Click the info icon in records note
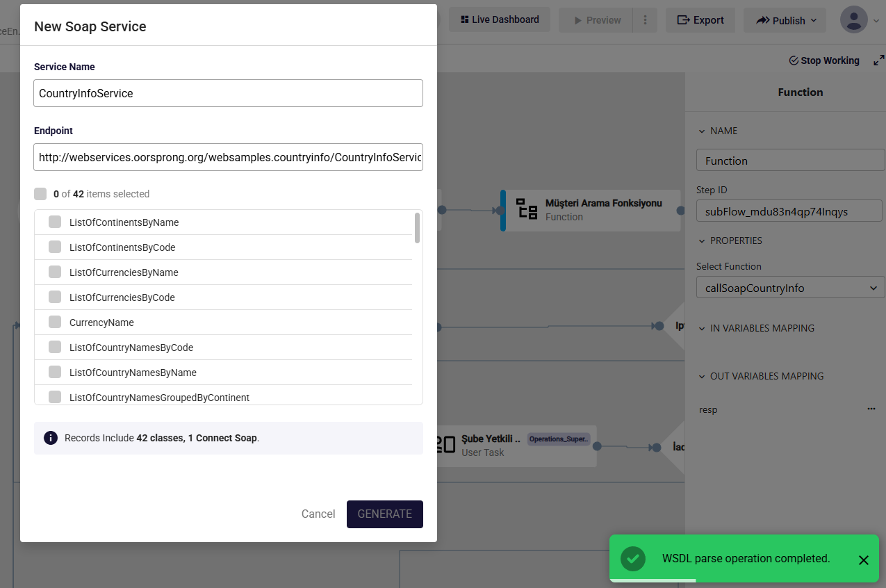The width and height of the screenshot is (886, 588). [51, 438]
